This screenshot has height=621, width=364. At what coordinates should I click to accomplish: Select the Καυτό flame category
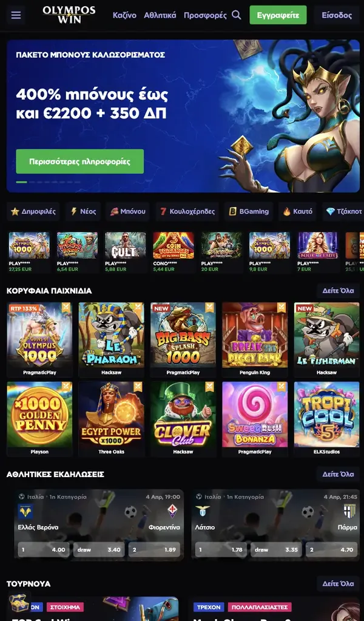[x=297, y=211]
